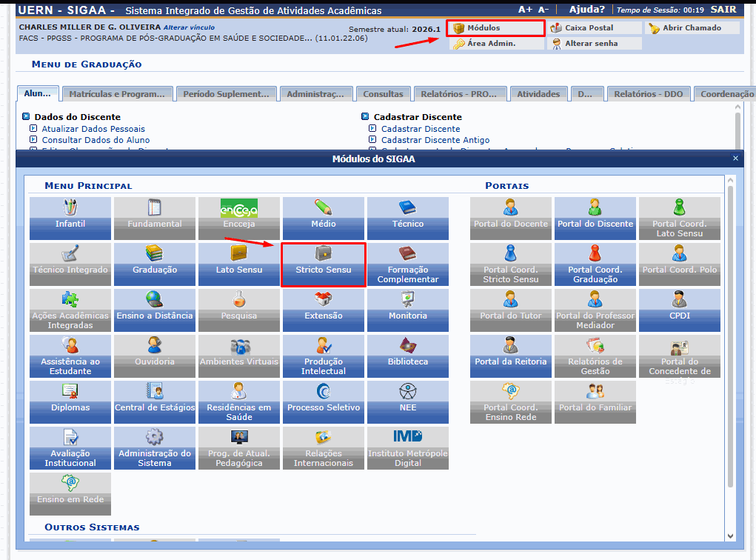Open Portal Coord. Polo
The image size is (756, 560).
pyautogui.click(x=679, y=264)
